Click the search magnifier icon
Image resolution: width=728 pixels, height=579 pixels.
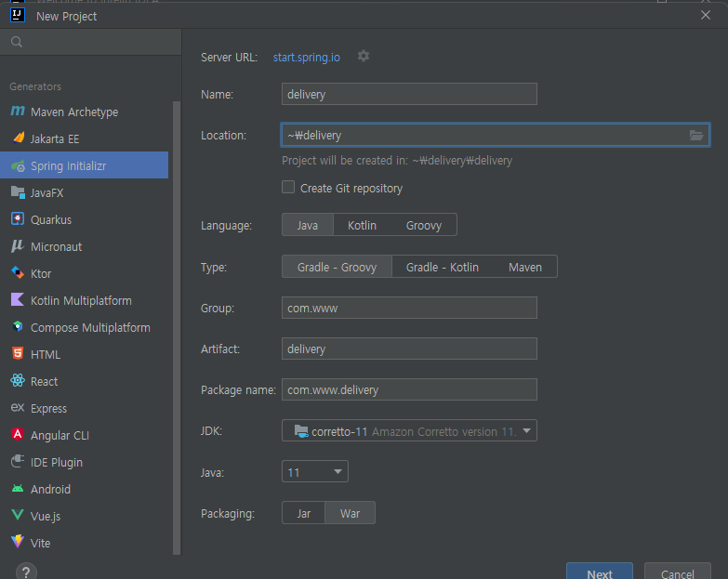16,42
